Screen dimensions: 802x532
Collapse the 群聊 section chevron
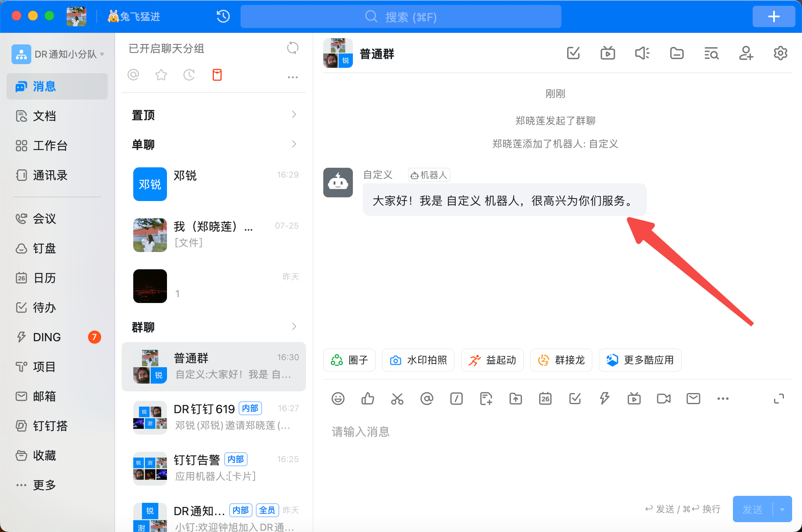coord(294,327)
